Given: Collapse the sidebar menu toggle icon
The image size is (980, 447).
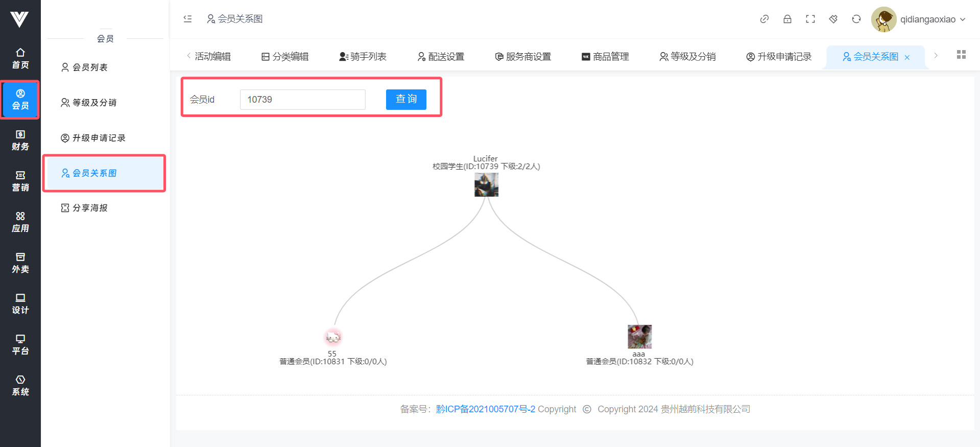Looking at the screenshot, I should coord(187,19).
